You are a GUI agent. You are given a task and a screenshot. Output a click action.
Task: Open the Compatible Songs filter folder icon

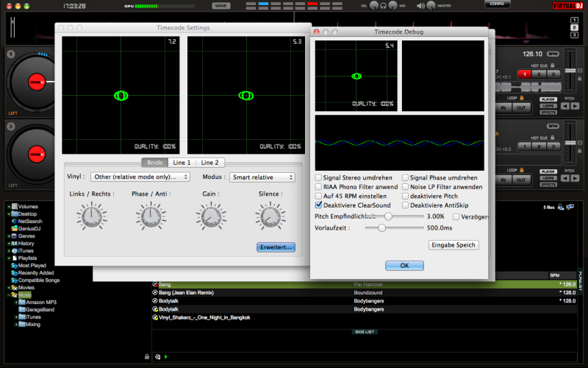pos(15,280)
